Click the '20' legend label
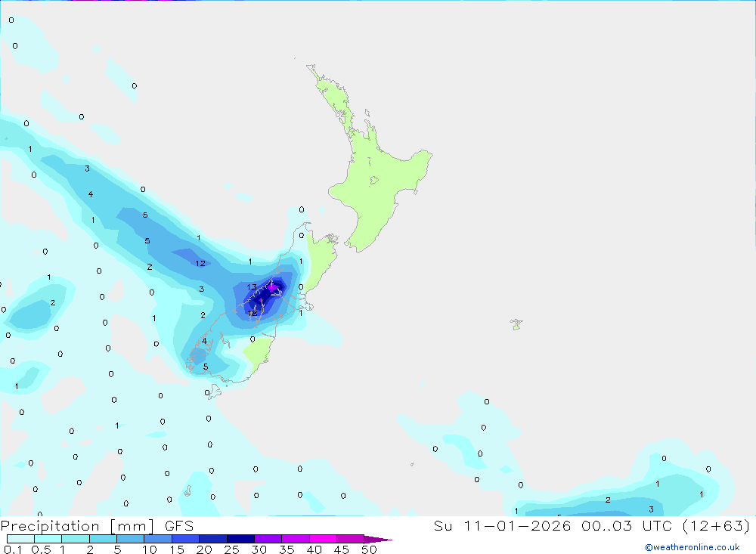This screenshot has height=554, width=756. (x=204, y=549)
